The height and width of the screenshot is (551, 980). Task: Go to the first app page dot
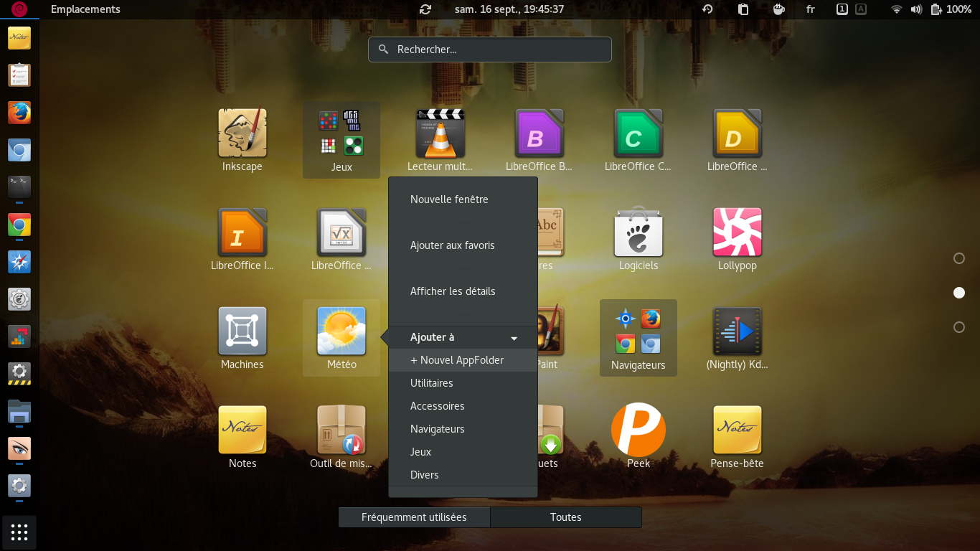pyautogui.click(x=959, y=258)
